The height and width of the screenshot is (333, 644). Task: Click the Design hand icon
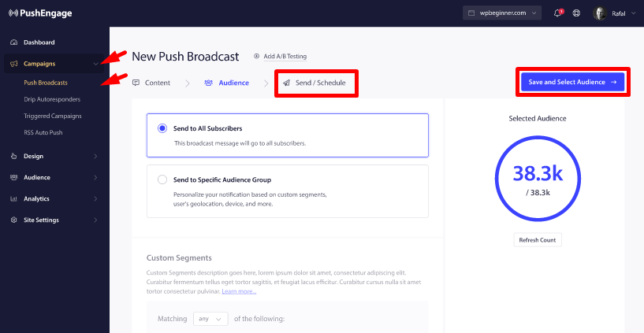[14, 156]
